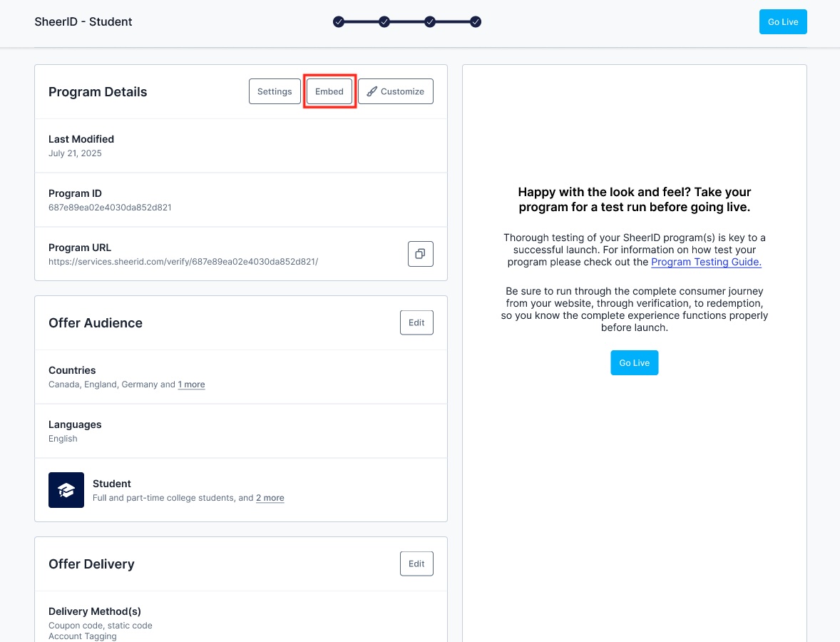Click the Student graduation cap icon
The height and width of the screenshot is (642, 840).
[66, 490]
